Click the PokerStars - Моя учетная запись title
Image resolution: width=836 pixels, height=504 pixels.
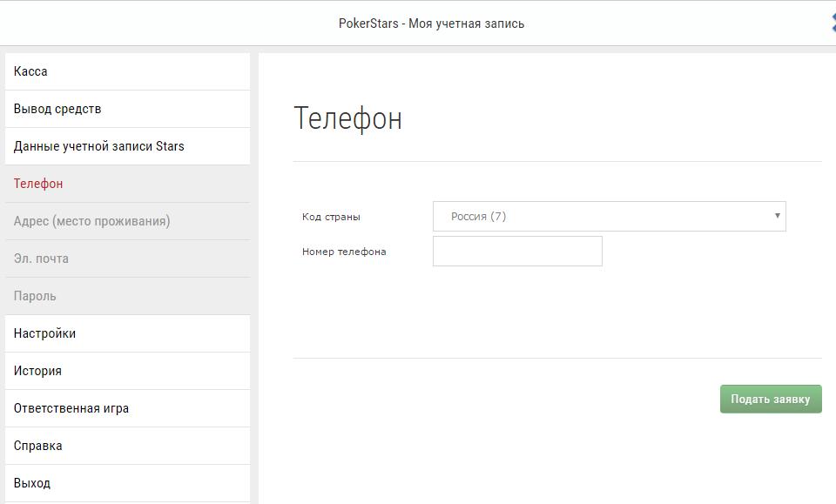[x=431, y=24]
